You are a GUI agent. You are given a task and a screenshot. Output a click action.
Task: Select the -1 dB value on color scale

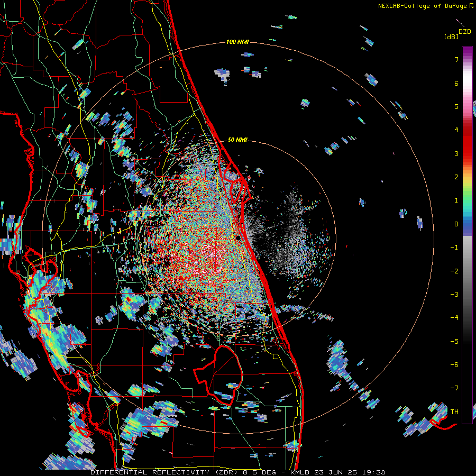point(454,248)
